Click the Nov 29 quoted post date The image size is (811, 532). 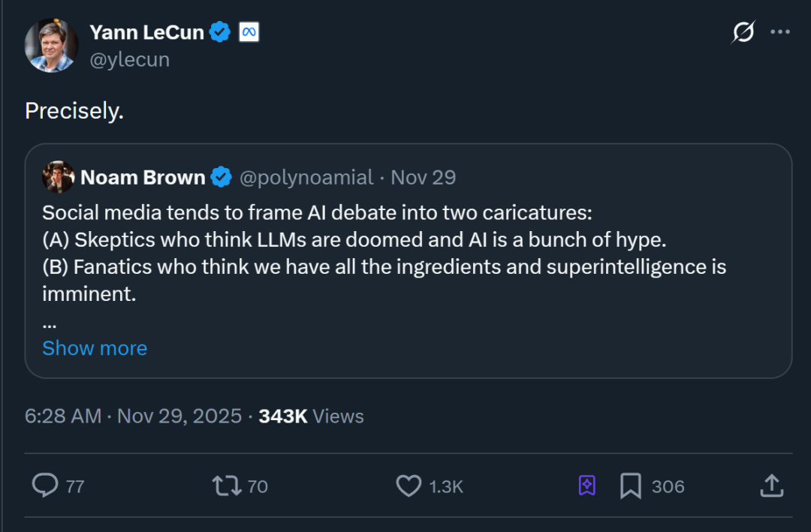tap(424, 177)
